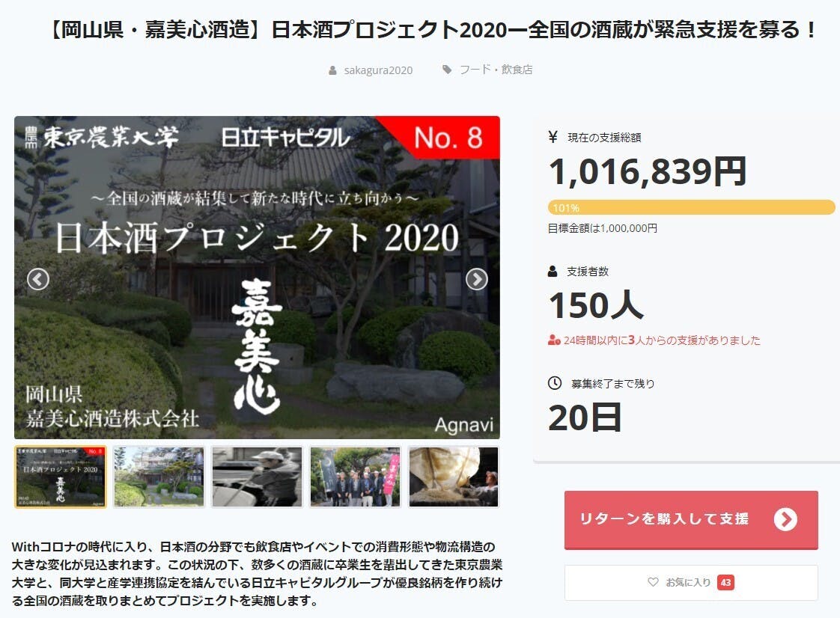Viewport: 840px width, 618px height.
Task: Click the user icon beside sakagura2020
Action: coord(332,70)
